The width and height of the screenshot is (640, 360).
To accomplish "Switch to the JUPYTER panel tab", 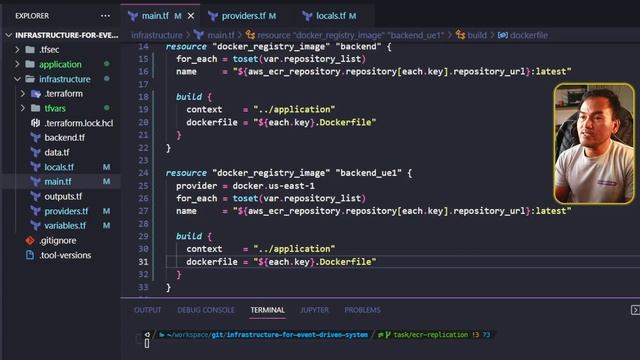I will coord(314,310).
